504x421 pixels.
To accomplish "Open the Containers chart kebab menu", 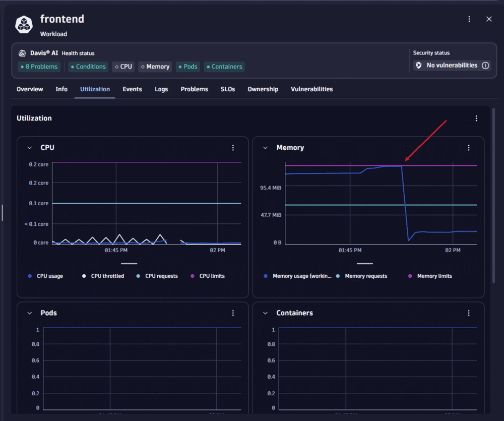I will tap(469, 313).
